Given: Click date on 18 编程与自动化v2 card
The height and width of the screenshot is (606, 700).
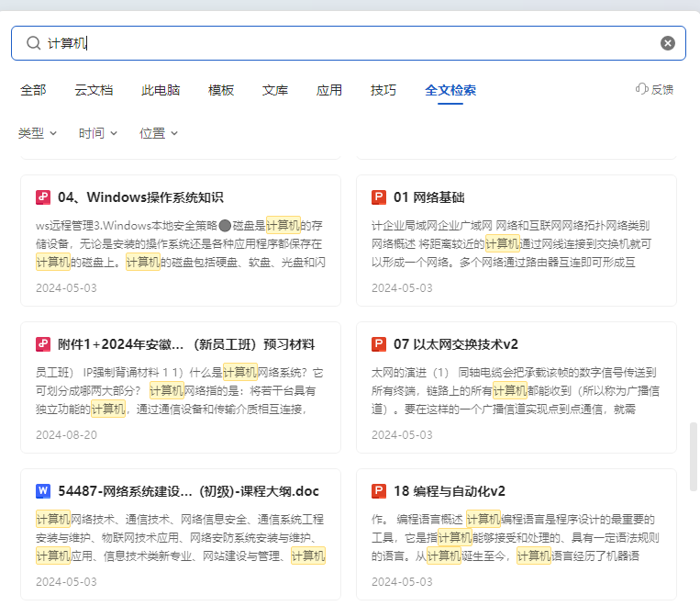Looking at the screenshot, I should 402,582.
